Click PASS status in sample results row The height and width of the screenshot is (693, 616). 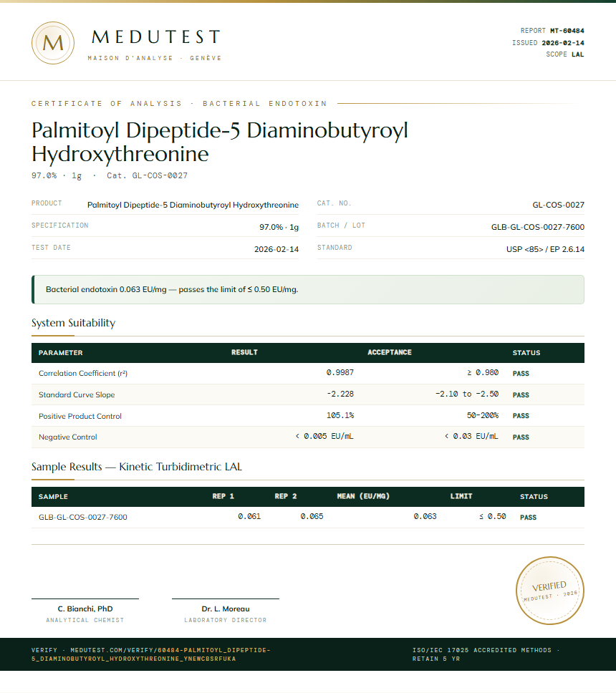coord(528,517)
